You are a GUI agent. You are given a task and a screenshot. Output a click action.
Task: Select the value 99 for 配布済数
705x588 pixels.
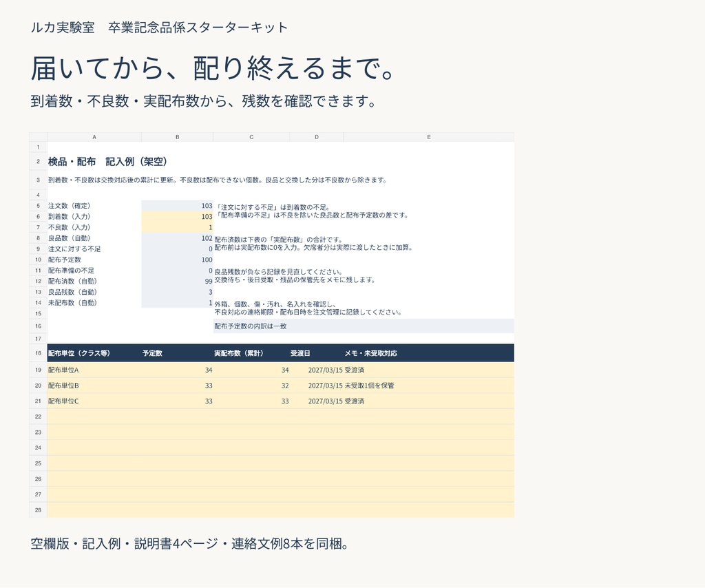[x=178, y=282]
